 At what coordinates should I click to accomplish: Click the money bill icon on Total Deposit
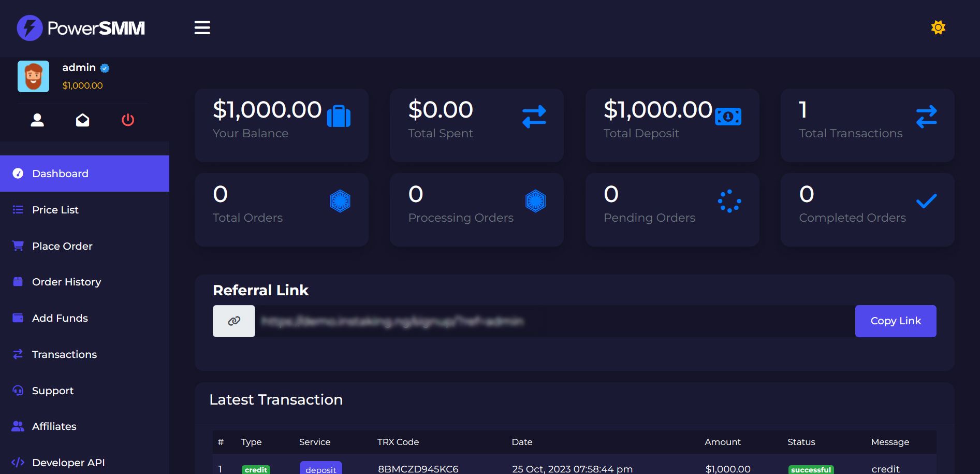coord(728,117)
